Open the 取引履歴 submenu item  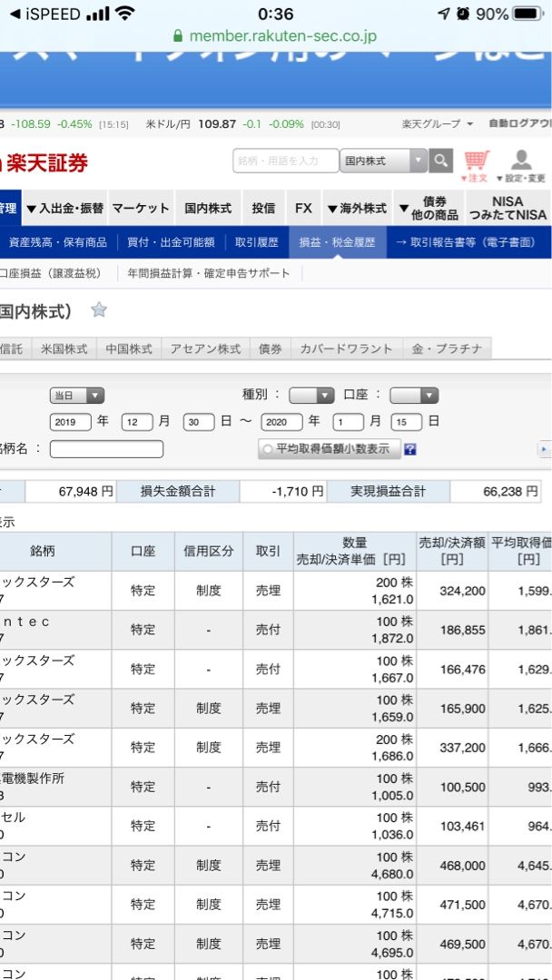pos(256,242)
